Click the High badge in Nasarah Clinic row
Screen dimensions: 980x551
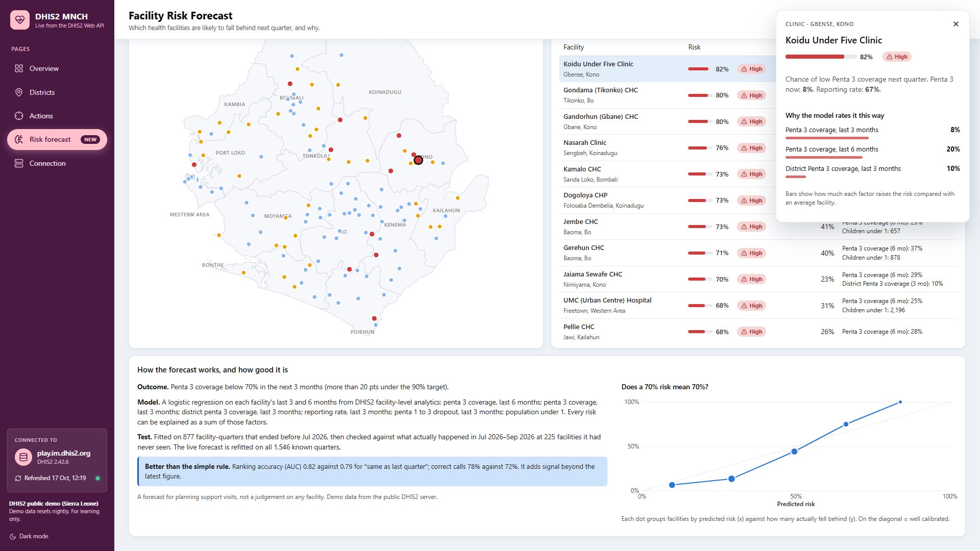751,148
